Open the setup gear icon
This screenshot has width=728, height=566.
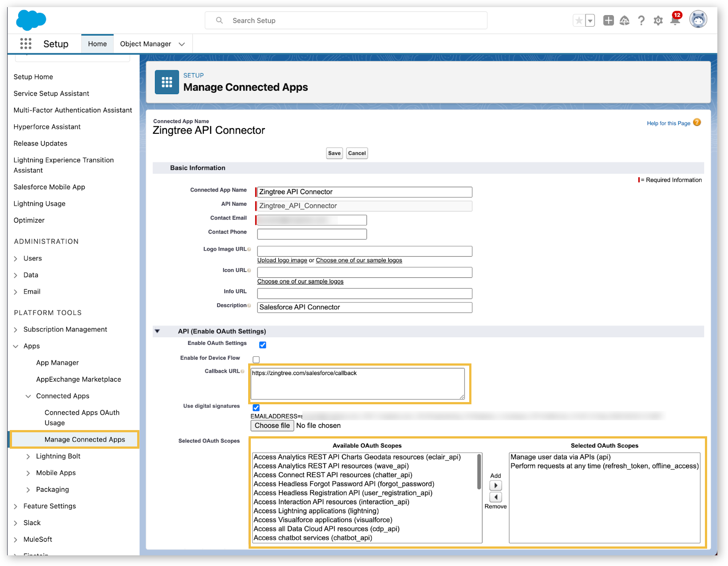[x=658, y=20]
